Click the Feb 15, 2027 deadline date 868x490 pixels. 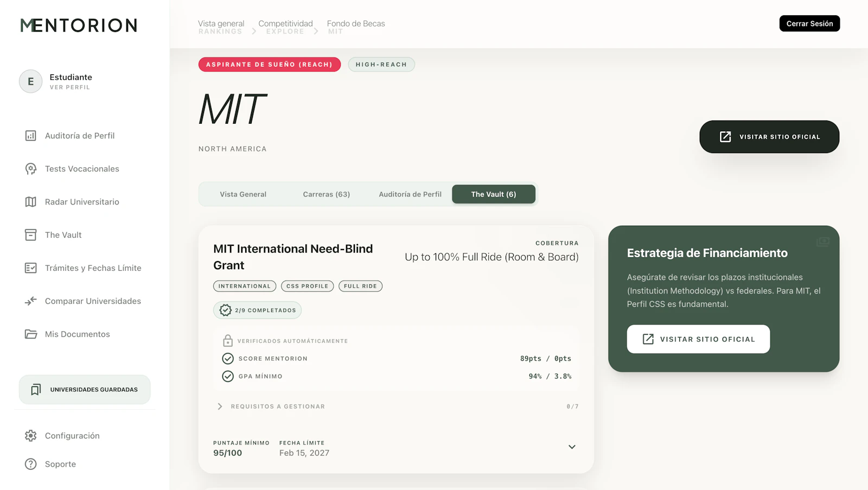coord(304,453)
